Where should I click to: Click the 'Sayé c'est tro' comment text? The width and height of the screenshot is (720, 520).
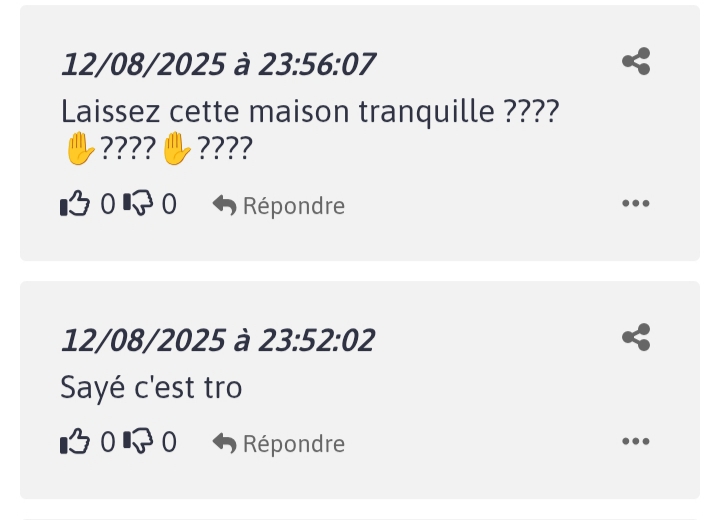[151, 387]
